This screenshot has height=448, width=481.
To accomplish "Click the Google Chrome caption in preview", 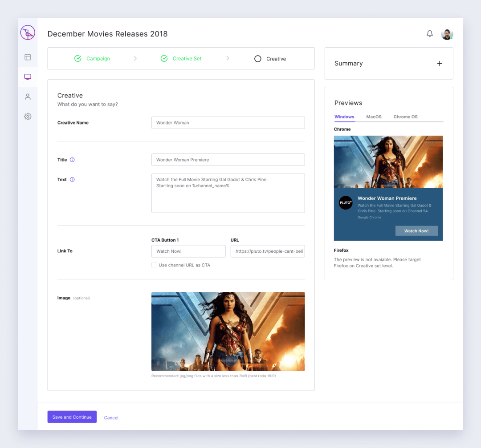I will tap(369, 217).
